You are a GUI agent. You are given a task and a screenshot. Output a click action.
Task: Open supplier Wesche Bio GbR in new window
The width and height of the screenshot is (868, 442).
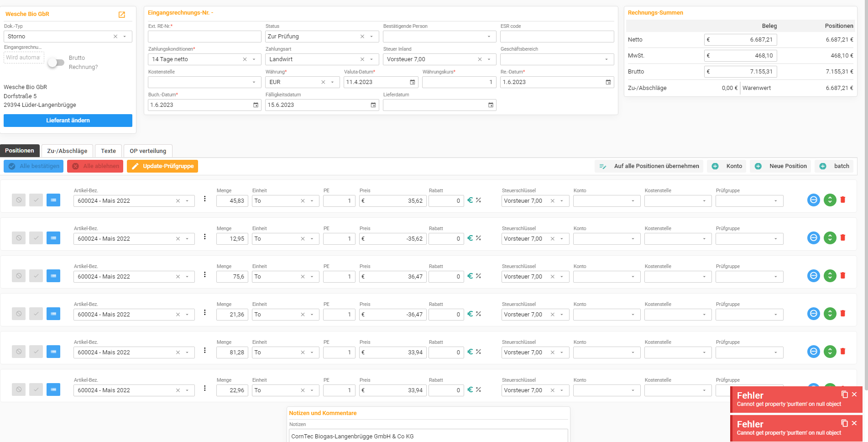point(122,15)
